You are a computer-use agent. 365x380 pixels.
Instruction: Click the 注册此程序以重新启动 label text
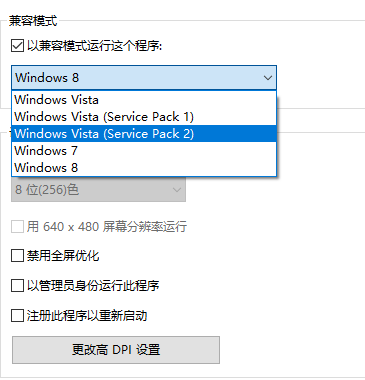click(x=87, y=315)
